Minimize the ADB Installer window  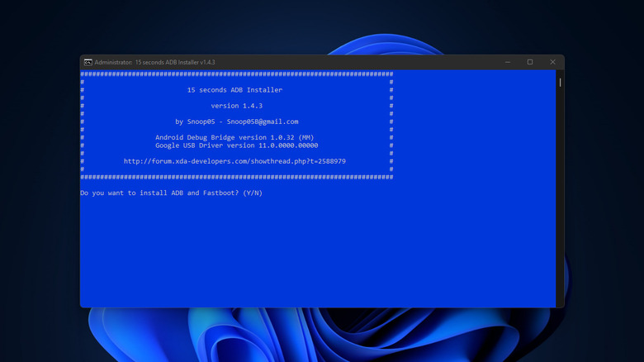point(508,62)
